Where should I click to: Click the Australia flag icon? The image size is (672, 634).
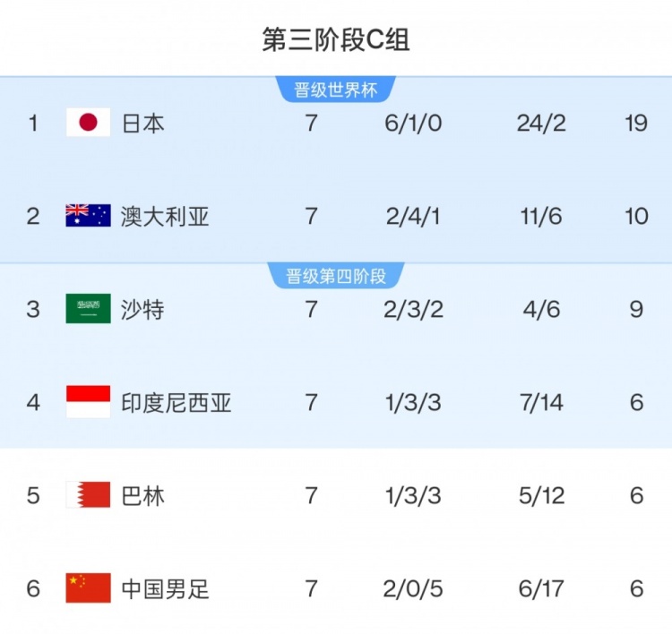(88, 216)
